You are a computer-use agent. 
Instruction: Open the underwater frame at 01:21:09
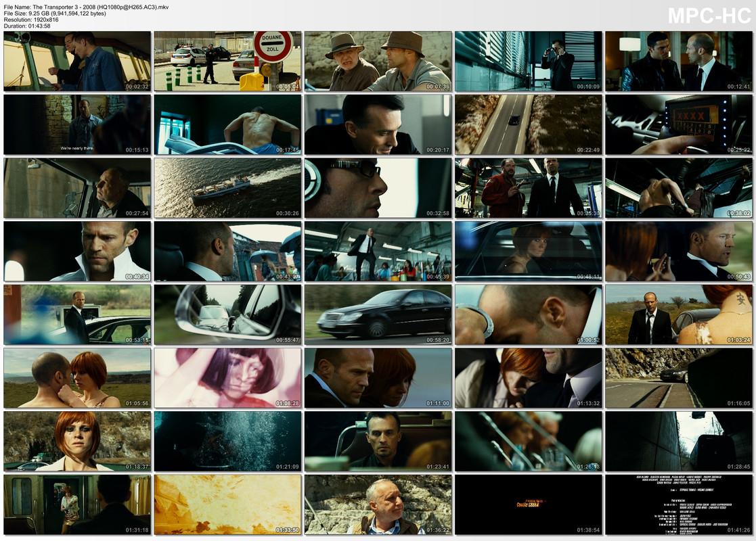coord(227,442)
